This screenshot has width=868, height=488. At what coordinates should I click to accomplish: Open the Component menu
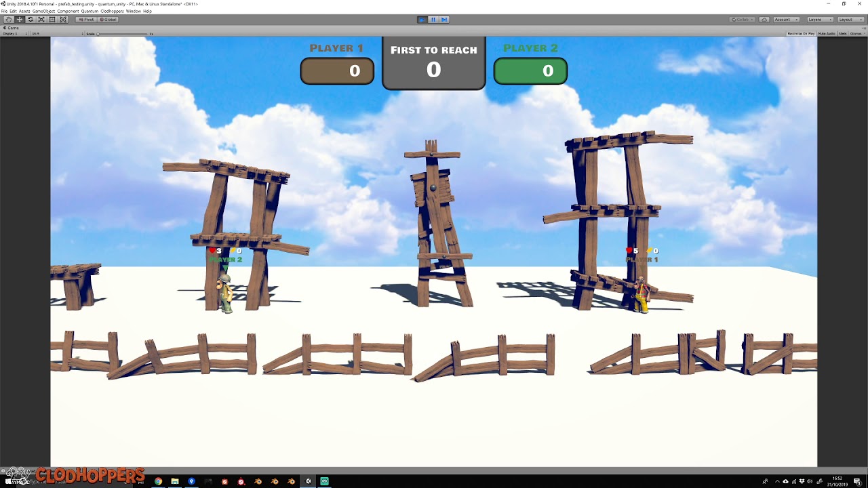click(68, 12)
